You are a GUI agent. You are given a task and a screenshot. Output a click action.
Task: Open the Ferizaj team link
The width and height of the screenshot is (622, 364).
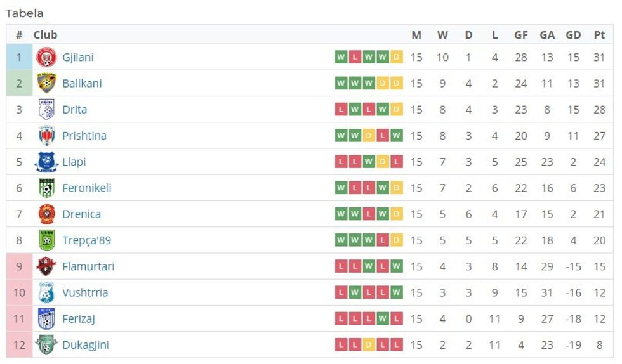[x=79, y=319]
